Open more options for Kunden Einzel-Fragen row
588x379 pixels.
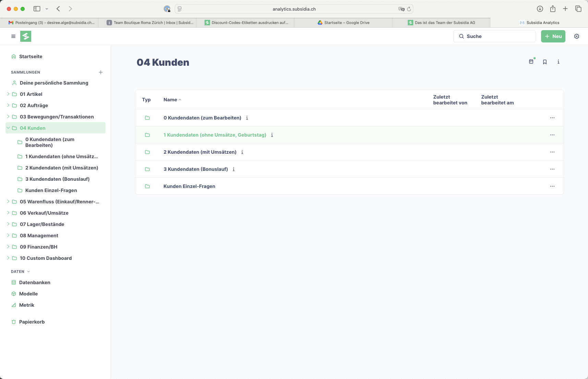tap(552, 186)
